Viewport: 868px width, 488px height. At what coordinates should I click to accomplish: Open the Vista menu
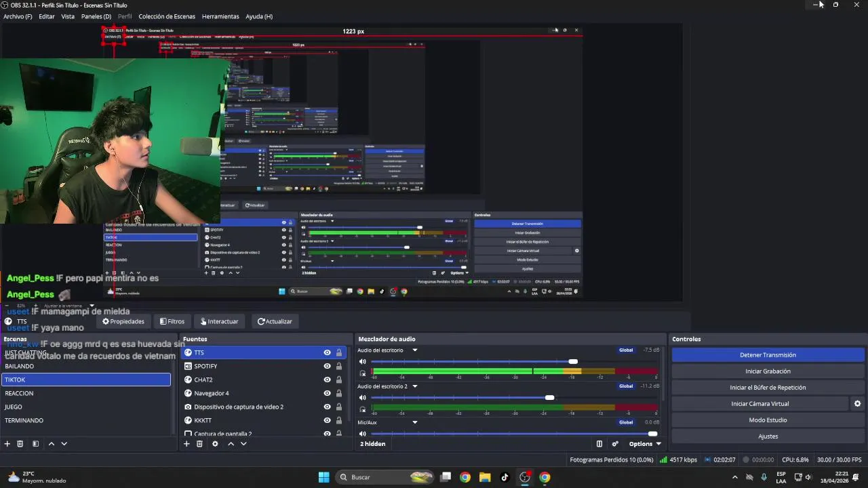coord(68,16)
